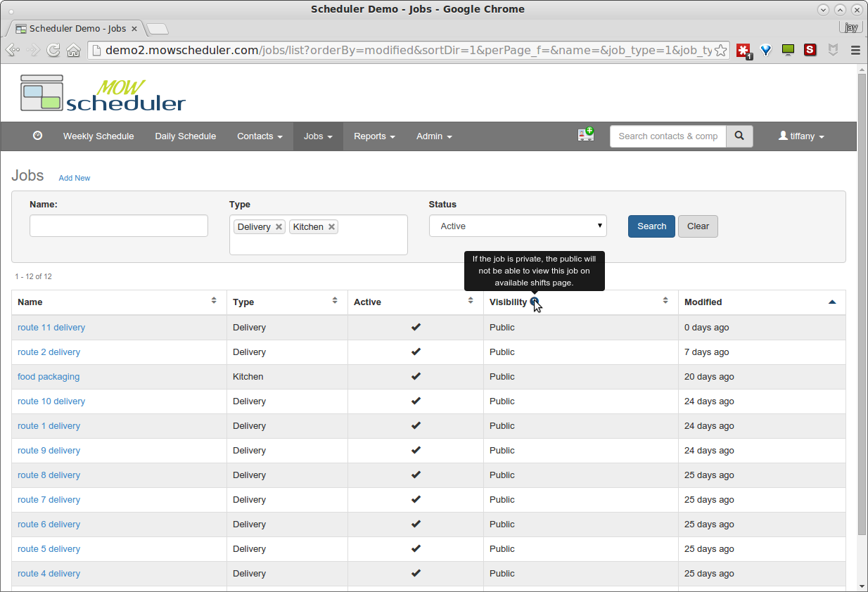Open Weekly Schedule from the navbar
868x592 pixels.
(x=98, y=136)
